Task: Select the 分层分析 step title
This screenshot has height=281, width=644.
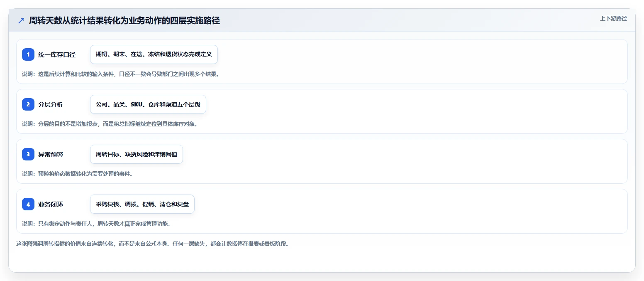Action: tap(51, 104)
